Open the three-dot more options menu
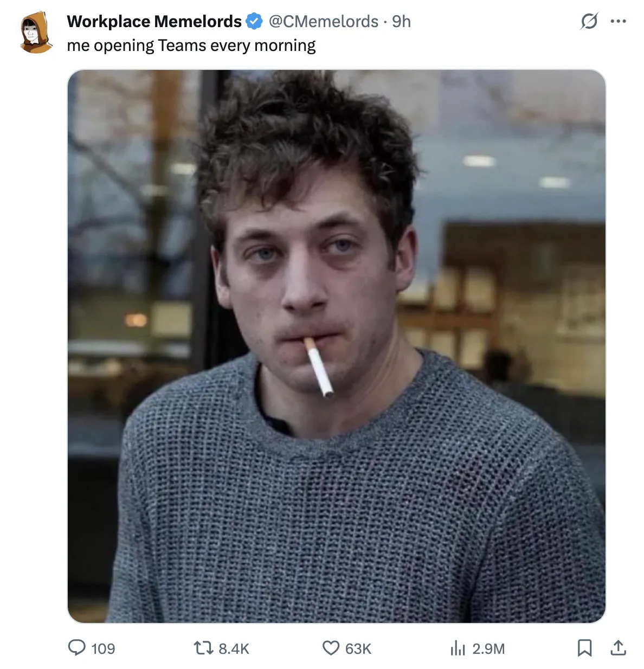The width and height of the screenshot is (644, 669). pyautogui.click(x=618, y=22)
